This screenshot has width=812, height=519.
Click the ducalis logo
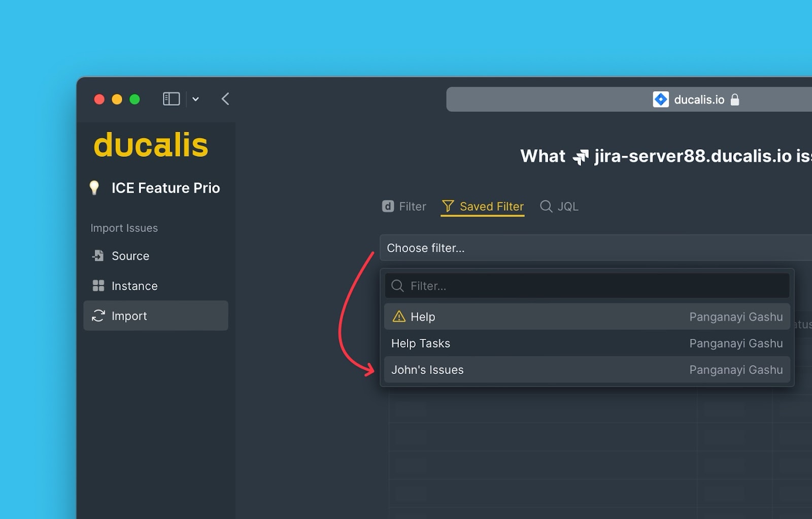coord(151,145)
